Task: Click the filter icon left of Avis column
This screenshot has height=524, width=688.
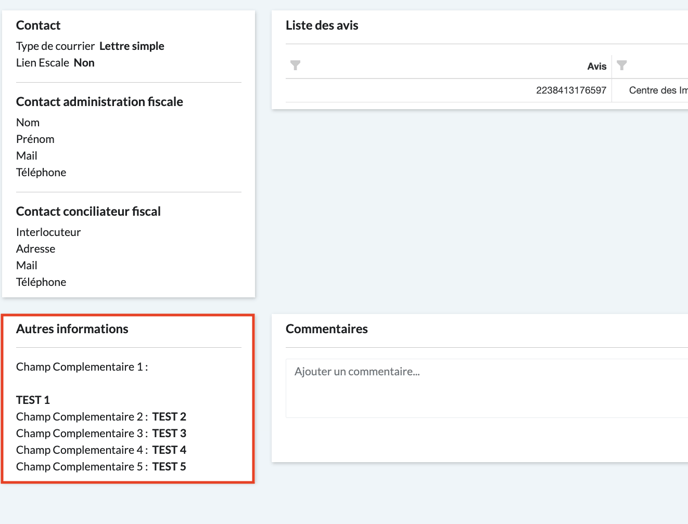Action: click(x=295, y=66)
